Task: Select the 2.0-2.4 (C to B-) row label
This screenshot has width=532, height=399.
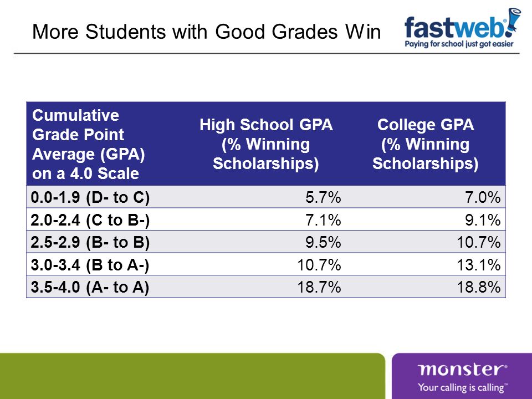Action: point(90,220)
